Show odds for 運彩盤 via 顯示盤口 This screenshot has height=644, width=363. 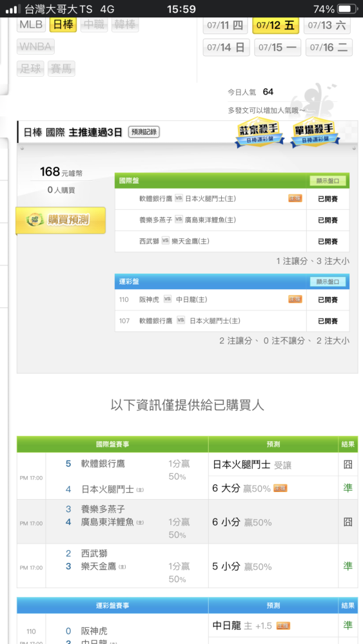point(328,282)
